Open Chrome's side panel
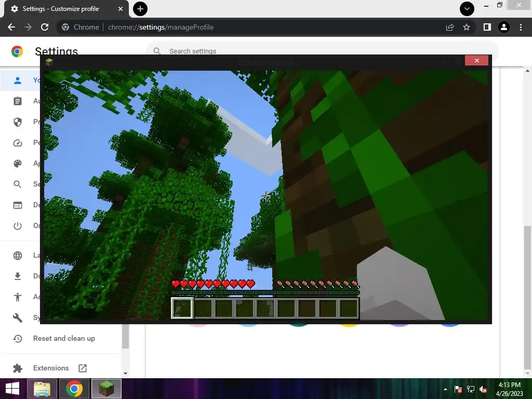This screenshot has width=532, height=399. [487, 27]
